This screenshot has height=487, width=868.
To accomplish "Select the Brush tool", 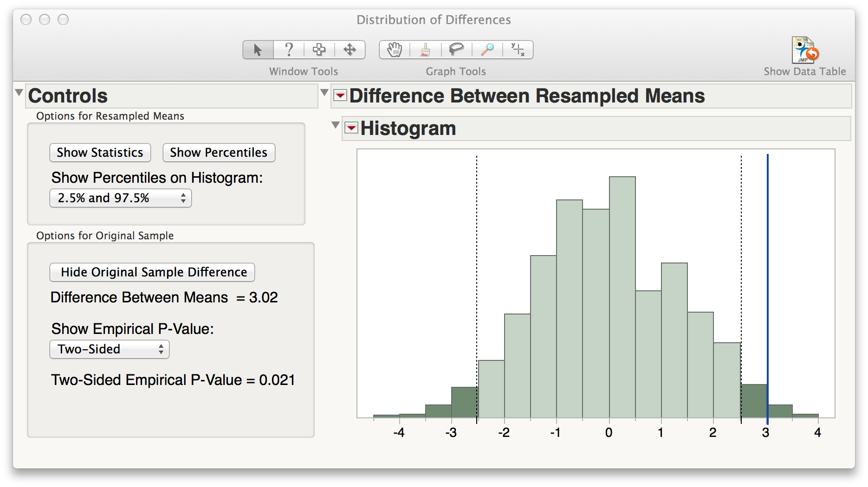I will pos(425,50).
